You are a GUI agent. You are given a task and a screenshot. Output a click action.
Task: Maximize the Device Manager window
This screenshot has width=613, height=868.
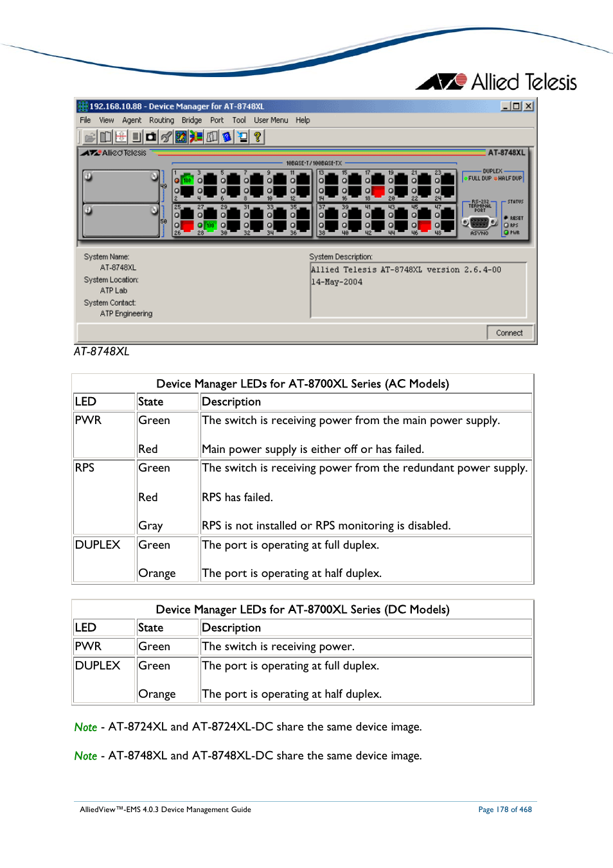coord(517,106)
